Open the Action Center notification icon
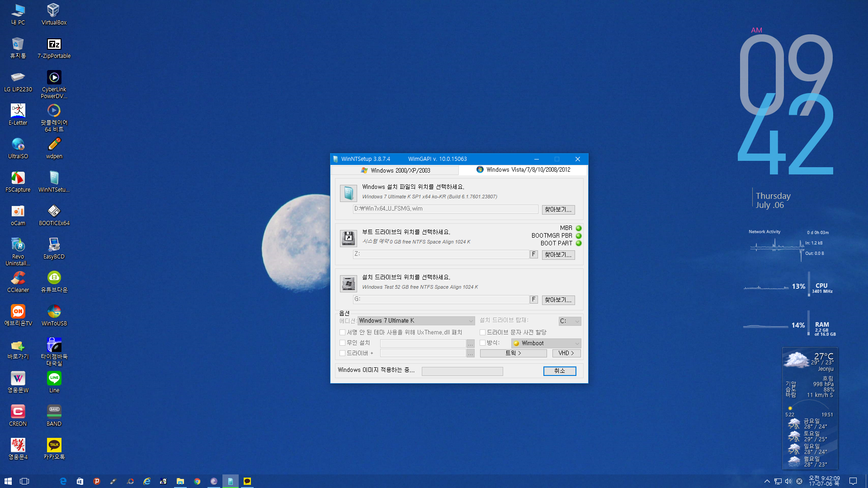 (x=853, y=481)
